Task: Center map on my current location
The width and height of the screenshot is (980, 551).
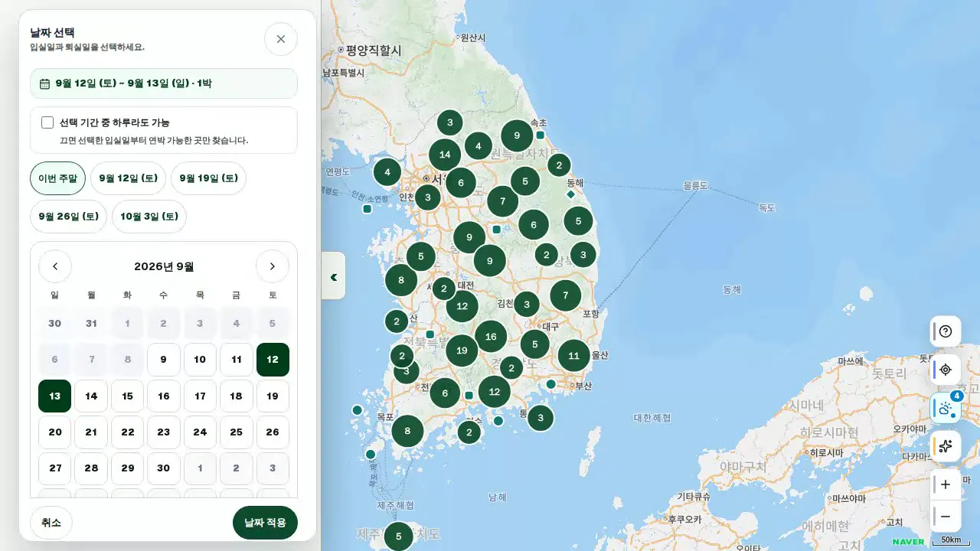Action: (x=946, y=370)
